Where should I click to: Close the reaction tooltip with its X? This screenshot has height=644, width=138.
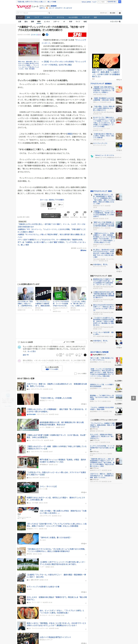point(60,214)
